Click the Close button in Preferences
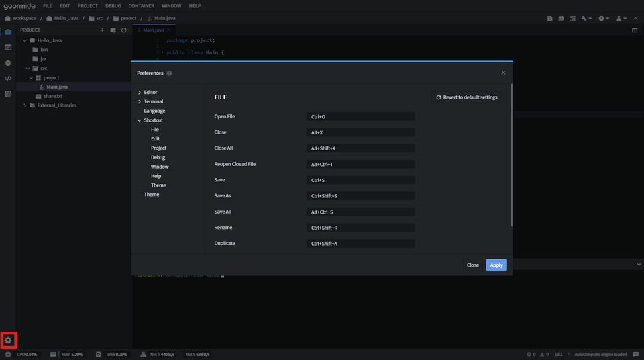The width and height of the screenshot is (644, 360). 472,265
